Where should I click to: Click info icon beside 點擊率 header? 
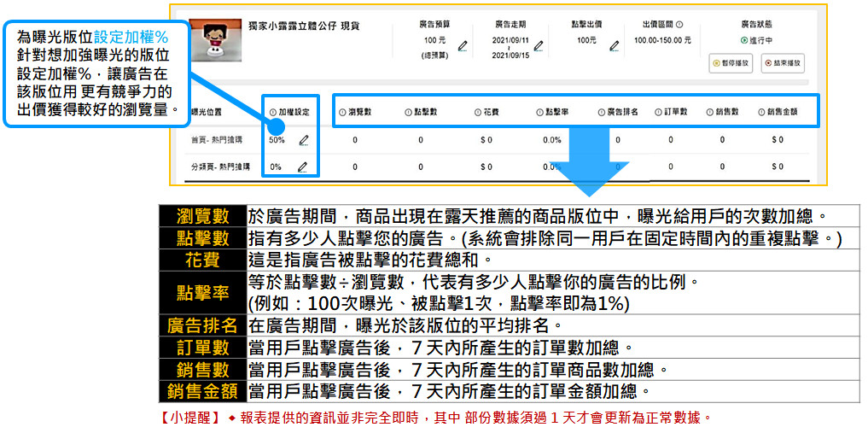pyautogui.click(x=539, y=112)
